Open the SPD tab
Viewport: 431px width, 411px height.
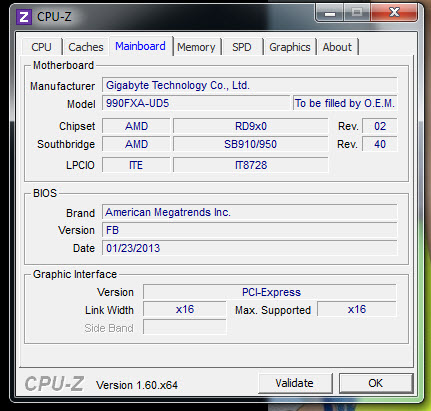(242, 47)
